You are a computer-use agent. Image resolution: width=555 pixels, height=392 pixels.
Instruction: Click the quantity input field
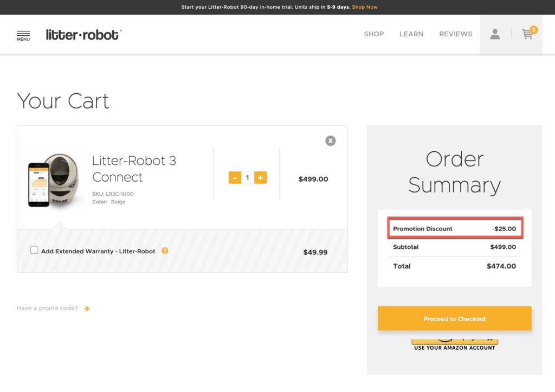pos(248,177)
